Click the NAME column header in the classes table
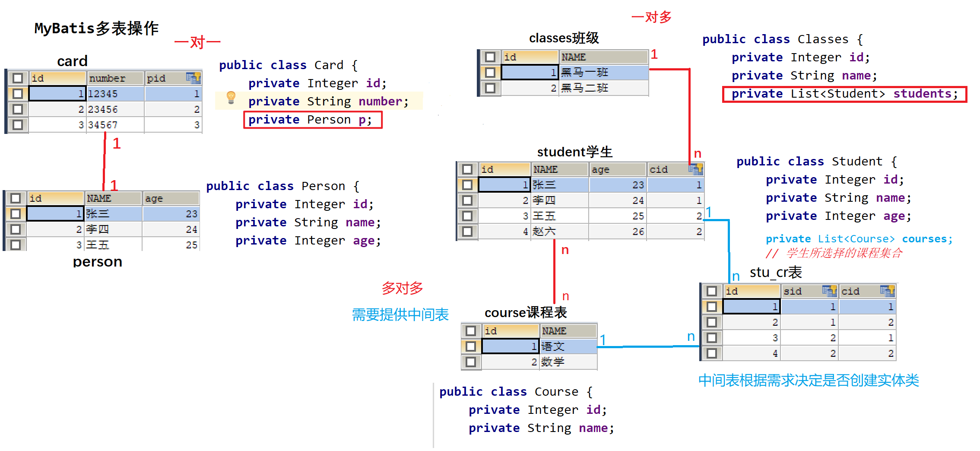The height and width of the screenshot is (451, 980). (604, 57)
